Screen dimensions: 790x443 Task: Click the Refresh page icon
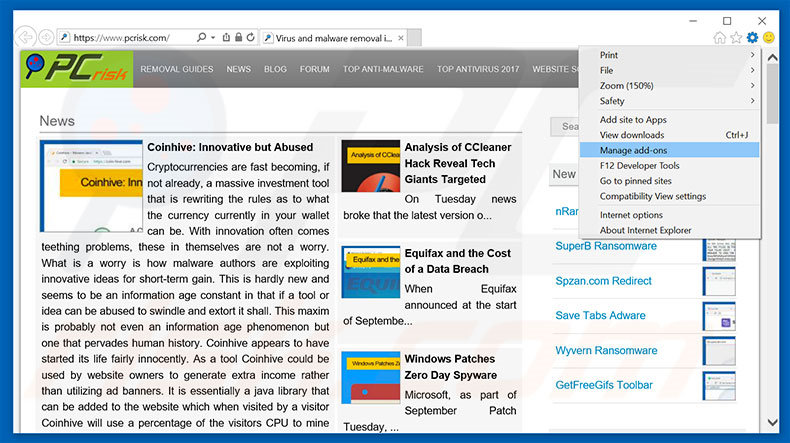[x=250, y=37]
